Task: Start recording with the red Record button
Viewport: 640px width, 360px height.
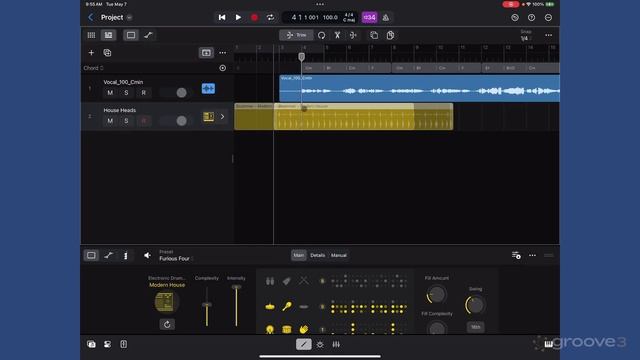Action: [x=254, y=18]
